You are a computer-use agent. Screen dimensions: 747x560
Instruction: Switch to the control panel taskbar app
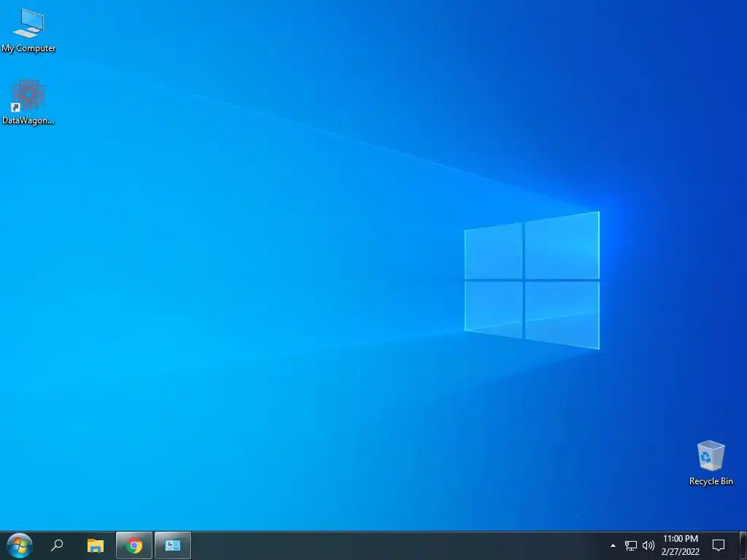[172, 545]
